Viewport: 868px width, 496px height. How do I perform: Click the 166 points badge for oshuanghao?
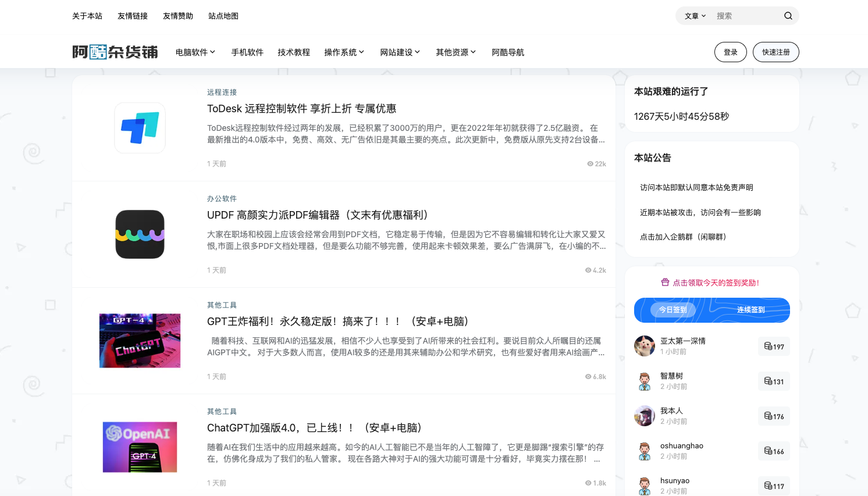coord(774,451)
